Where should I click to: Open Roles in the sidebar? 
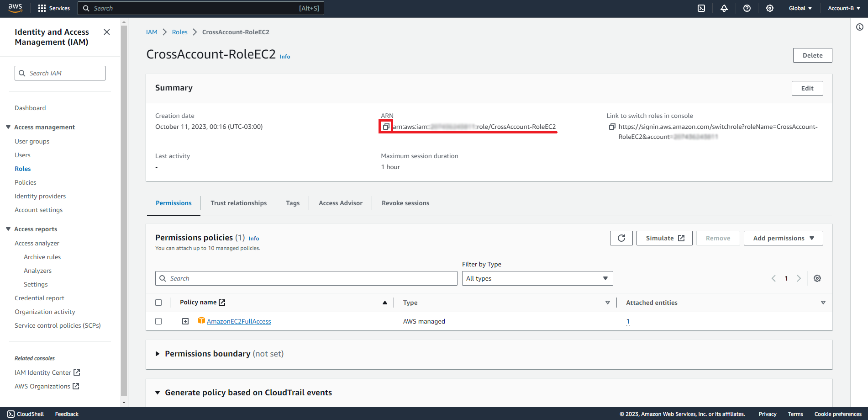coord(23,169)
